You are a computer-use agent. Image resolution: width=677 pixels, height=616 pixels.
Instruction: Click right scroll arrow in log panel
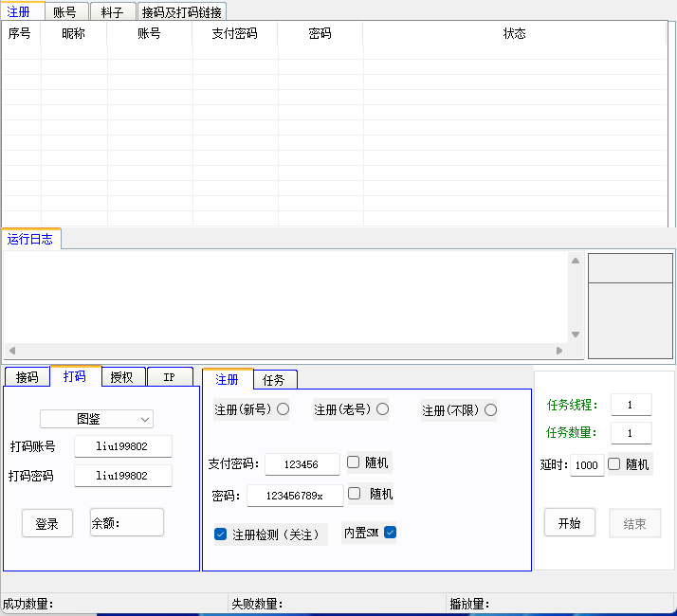pyautogui.click(x=559, y=351)
